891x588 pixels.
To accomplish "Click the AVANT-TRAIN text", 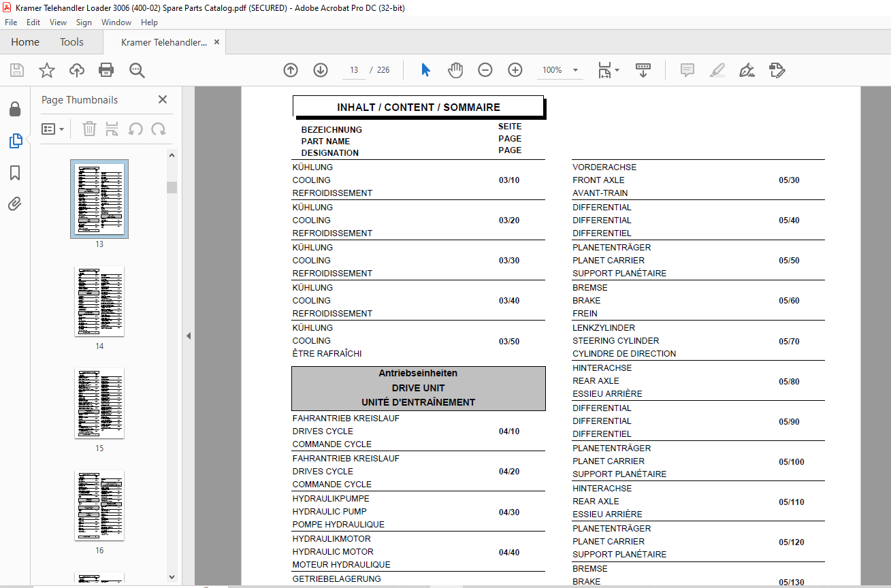I will [x=600, y=193].
